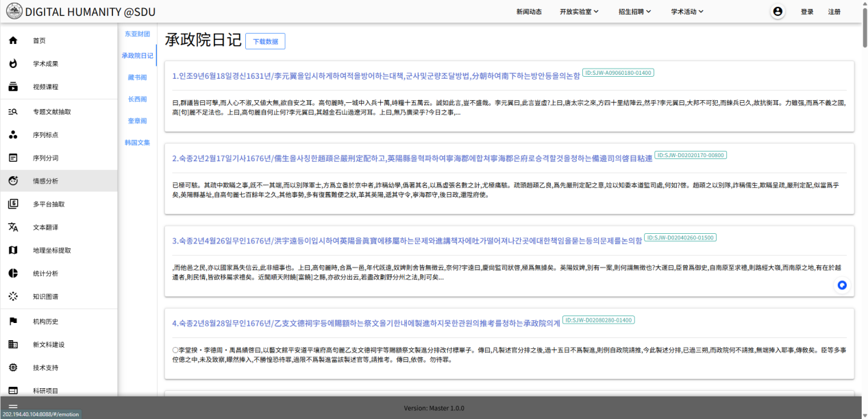Open the 地理坐标提取 map icon
Screen dimensions: 868x419
coord(13,250)
